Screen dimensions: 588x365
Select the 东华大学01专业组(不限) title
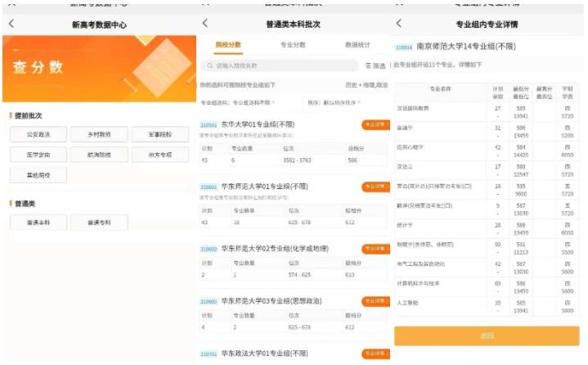click(258, 124)
